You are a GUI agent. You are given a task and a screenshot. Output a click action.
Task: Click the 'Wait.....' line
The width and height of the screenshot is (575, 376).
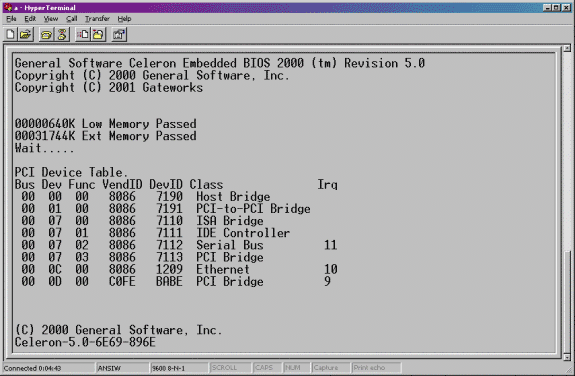pos(44,148)
